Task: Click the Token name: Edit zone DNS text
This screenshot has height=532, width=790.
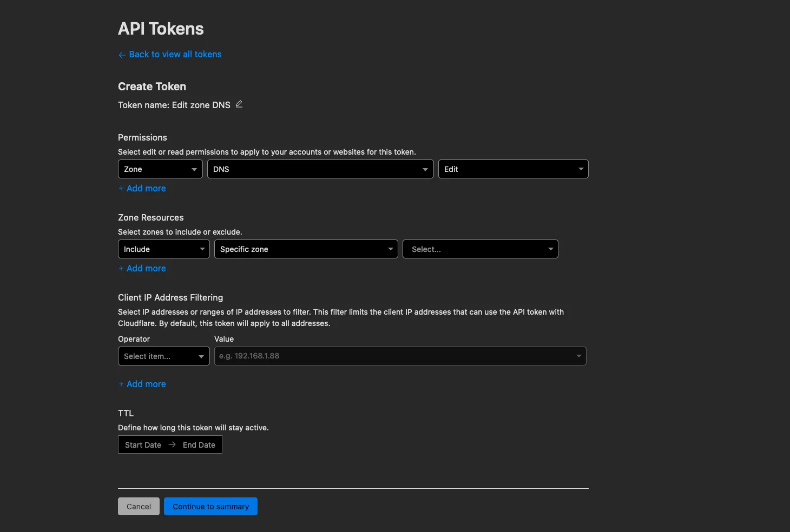Action: (x=174, y=105)
